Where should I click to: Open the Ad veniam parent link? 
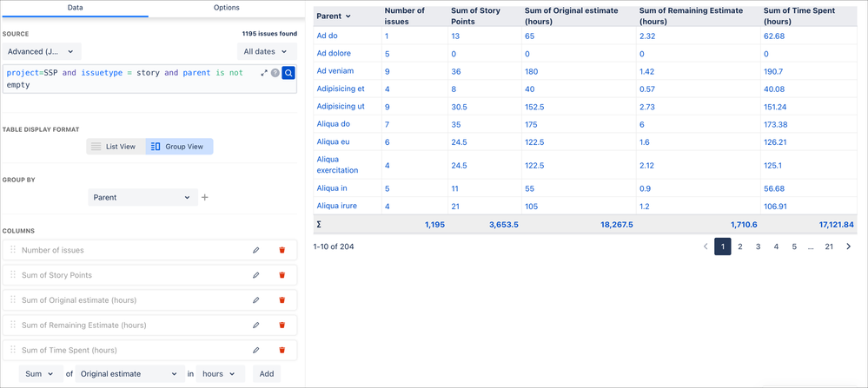pos(335,71)
